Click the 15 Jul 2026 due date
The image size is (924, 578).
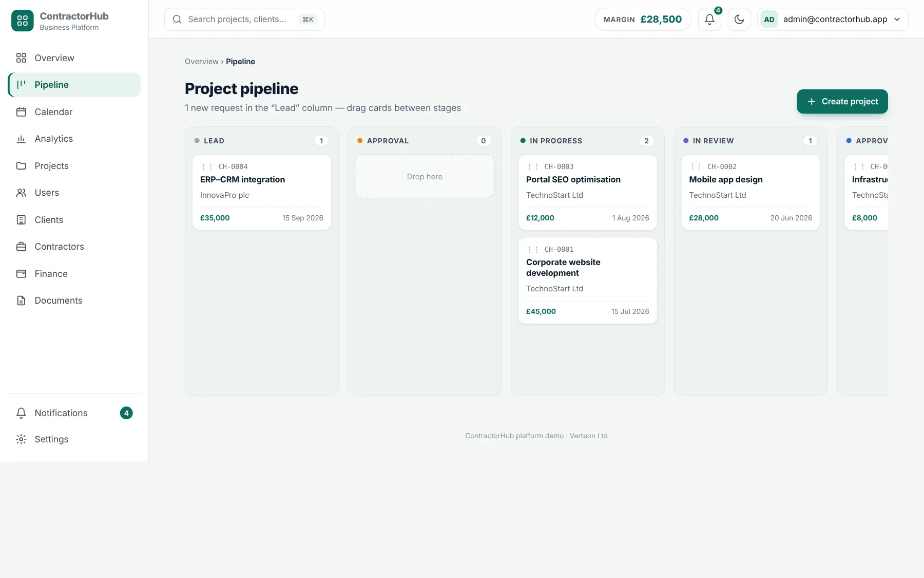point(630,311)
